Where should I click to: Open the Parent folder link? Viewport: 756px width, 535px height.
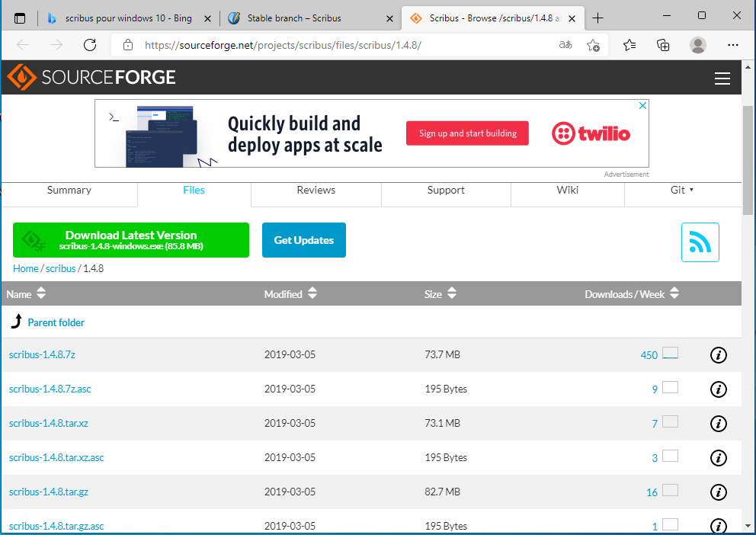(x=56, y=322)
